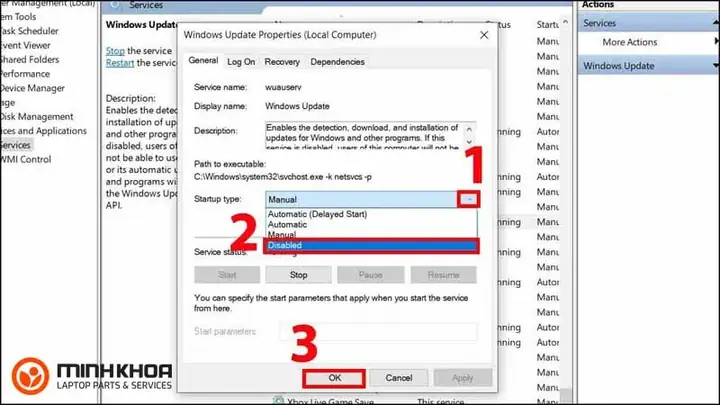This screenshot has height=405, width=720.
Task: Click the Services panel header icon
Action: coord(116,5)
